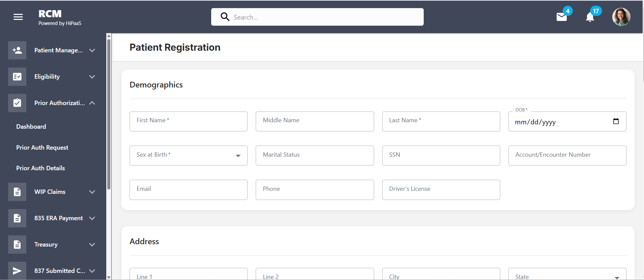Click the WIP Claims document icon
This screenshot has width=644, height=280.
(x=17, y=192)
